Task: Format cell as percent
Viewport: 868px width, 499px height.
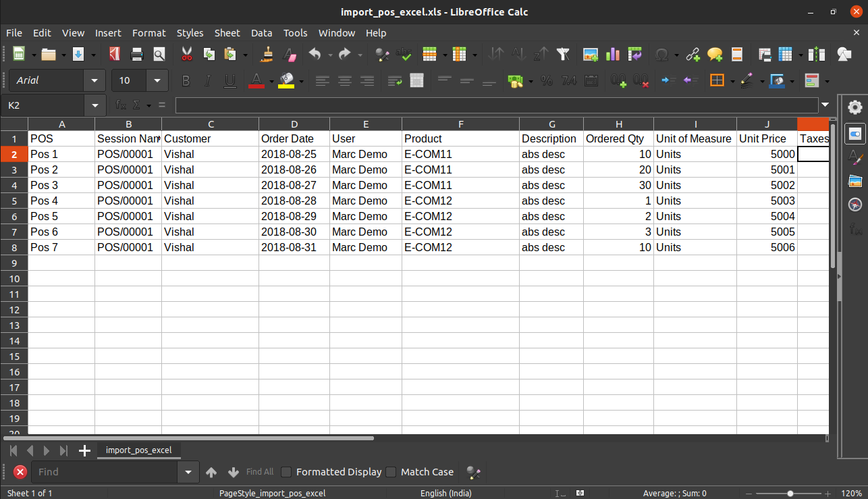Action: 547,81
